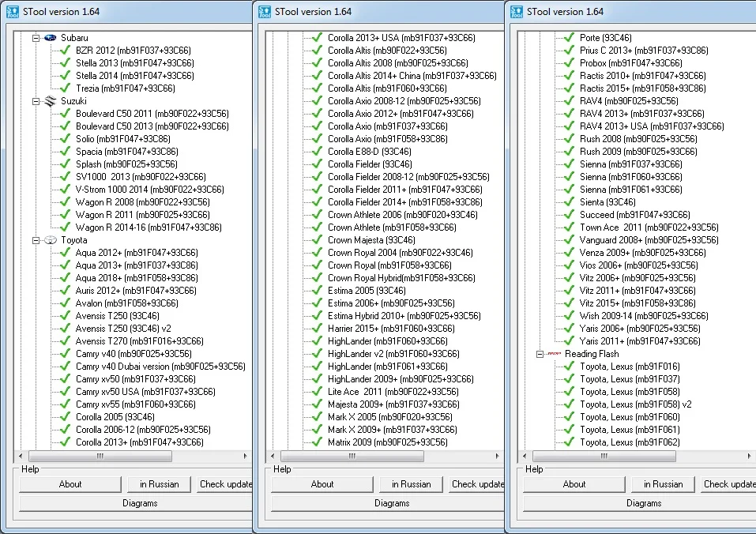Click right window horizontal scrollbar thumb
The image size is (756, 534).
(x=604, y=456)
